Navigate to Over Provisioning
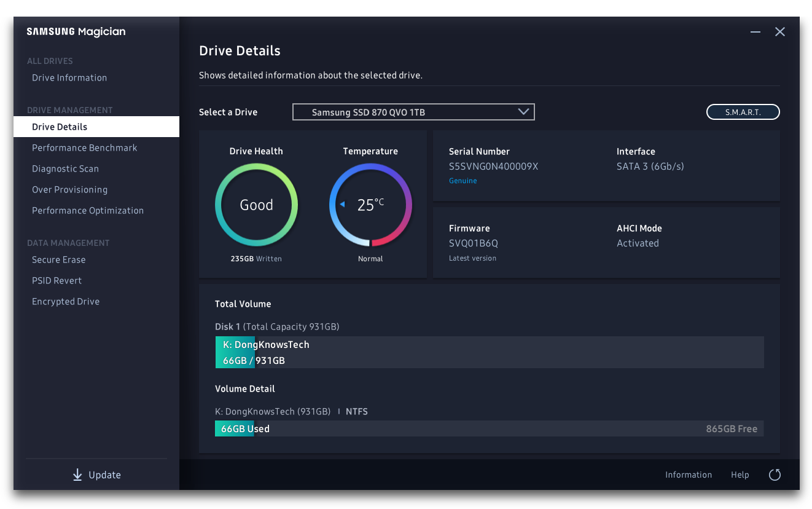The width and height of the screenshot is (812, 509). (69, 189)
